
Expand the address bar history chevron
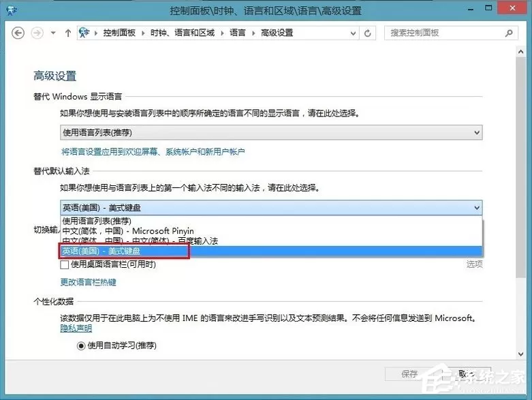[x=353, y=33]
